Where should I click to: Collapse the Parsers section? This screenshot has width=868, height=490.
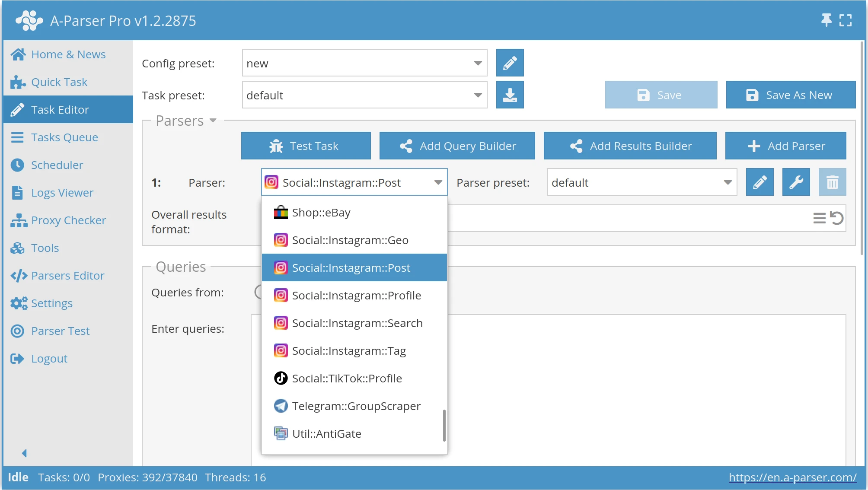pyautogui.click(x=213, y=121)
